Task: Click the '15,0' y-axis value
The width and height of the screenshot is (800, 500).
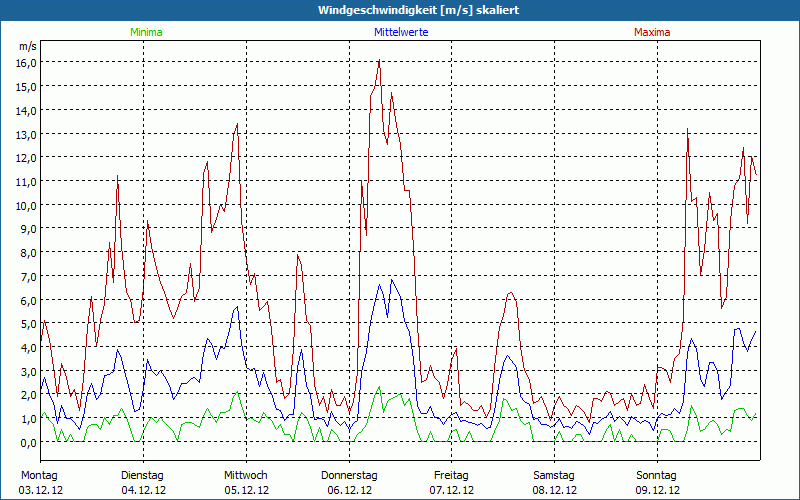Action: tap(28, 86)
